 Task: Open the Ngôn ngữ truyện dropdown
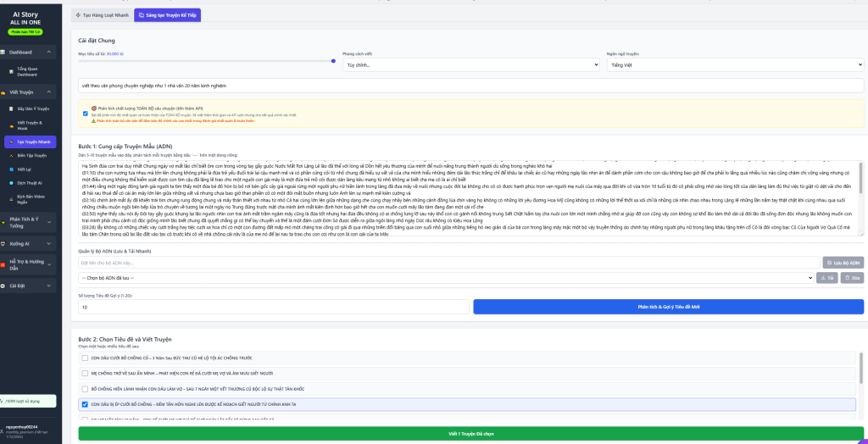[734, 64]
